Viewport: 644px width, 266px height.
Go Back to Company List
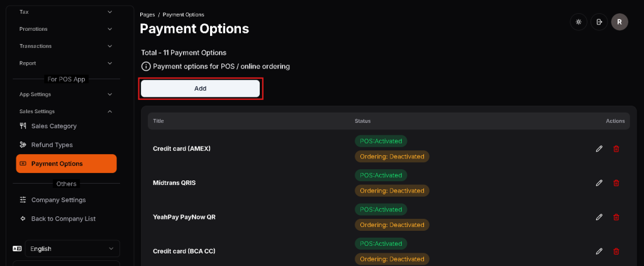coord(63,219)
